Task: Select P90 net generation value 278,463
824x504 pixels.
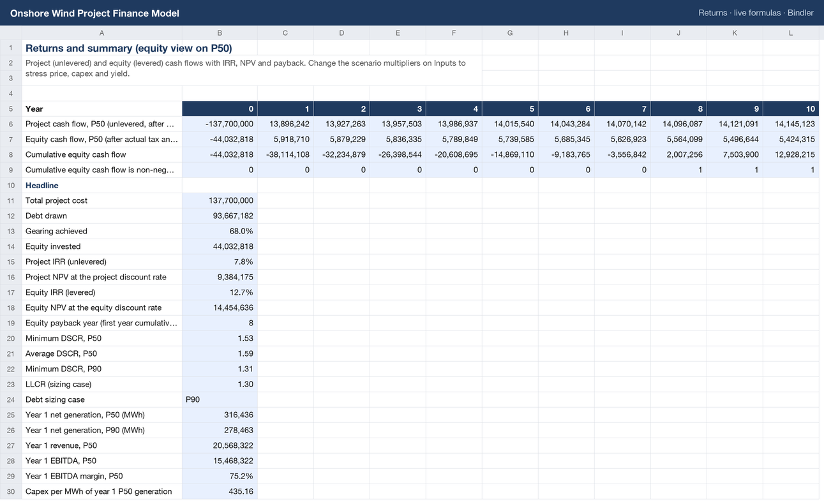Action: (220, 430)
